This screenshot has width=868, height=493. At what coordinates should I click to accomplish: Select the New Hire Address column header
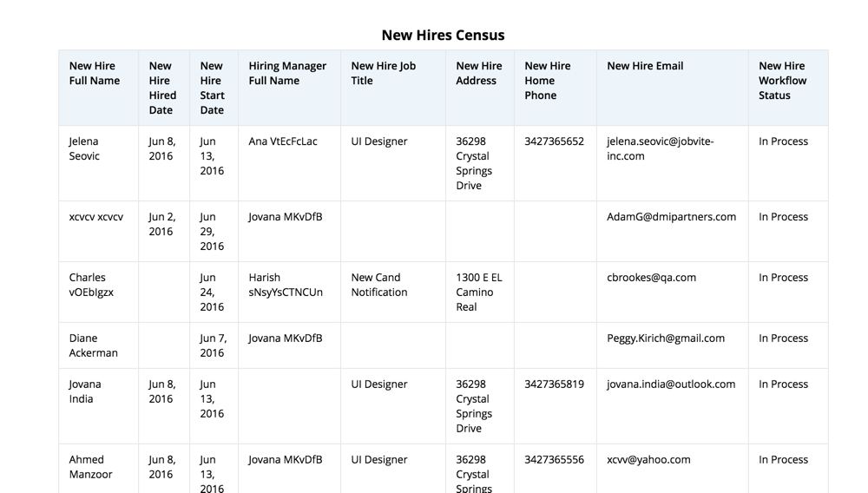click(x=478, y=73)
